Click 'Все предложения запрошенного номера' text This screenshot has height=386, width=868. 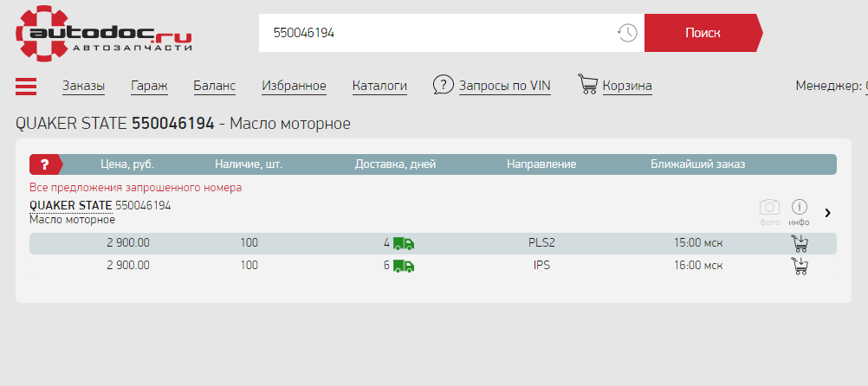pos(136,188)
